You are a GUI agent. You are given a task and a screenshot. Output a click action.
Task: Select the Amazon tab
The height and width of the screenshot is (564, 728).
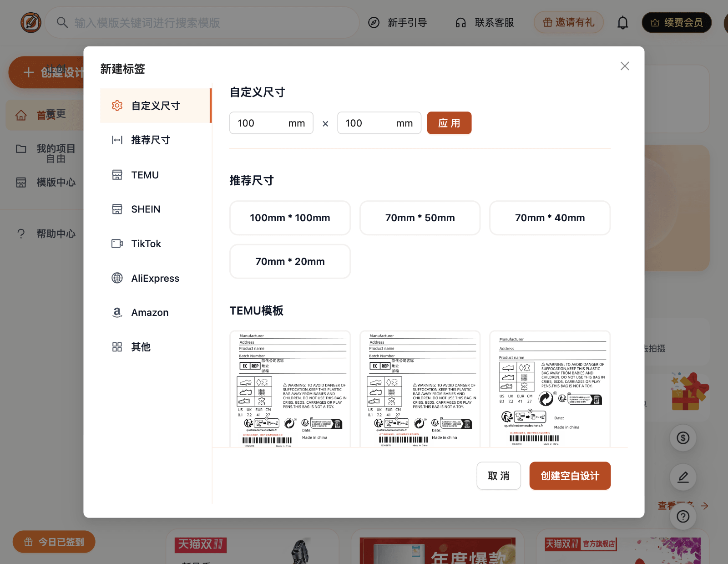click(x=156, y=312)
